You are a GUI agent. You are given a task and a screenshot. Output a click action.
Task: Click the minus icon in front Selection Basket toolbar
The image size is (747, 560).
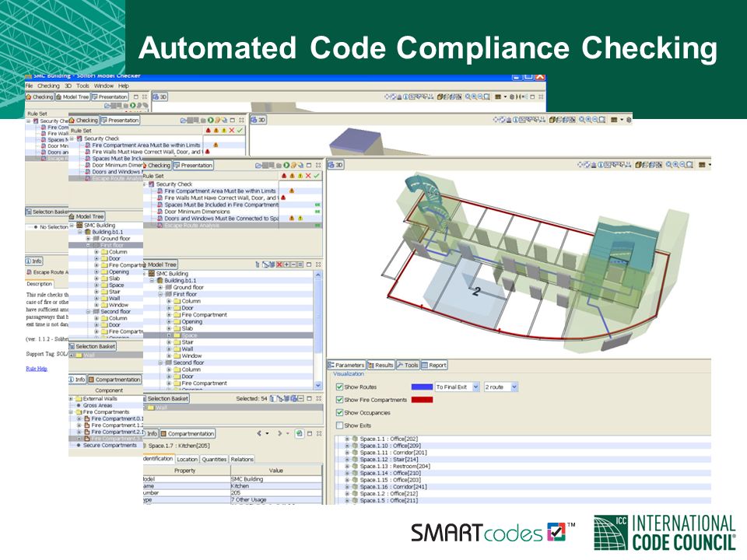pyautogui.click(x=300, y=398)
